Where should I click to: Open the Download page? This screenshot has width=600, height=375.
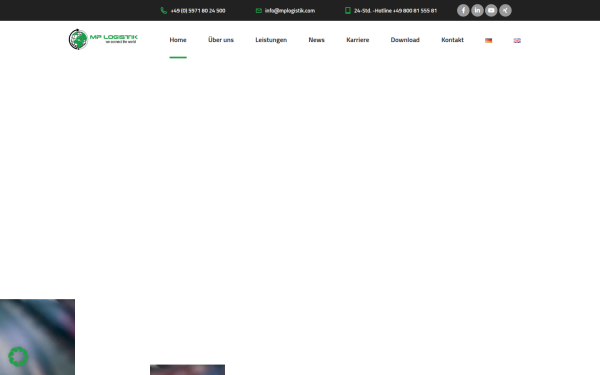point(405,40)
